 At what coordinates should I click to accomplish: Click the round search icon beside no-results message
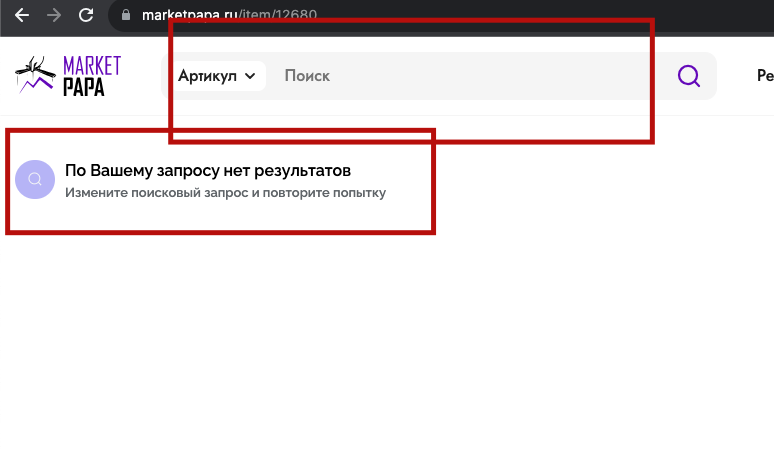point(35,179)
